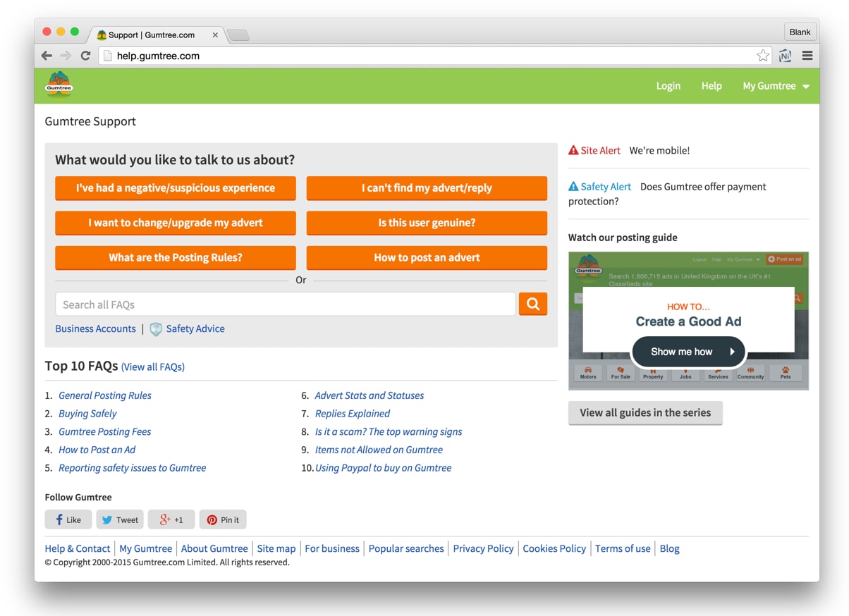Image resolution: width=849 pixels, height=616 pixels.
Task: Open How to Post an Ad FAQ
Action: [x=97, y=450]
